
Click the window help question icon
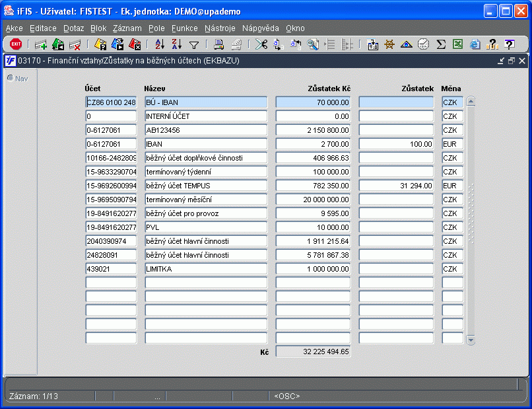tap(509, 44)
